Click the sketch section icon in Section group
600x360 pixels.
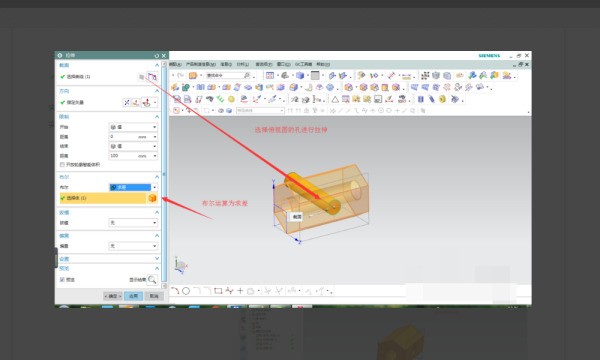152,77
